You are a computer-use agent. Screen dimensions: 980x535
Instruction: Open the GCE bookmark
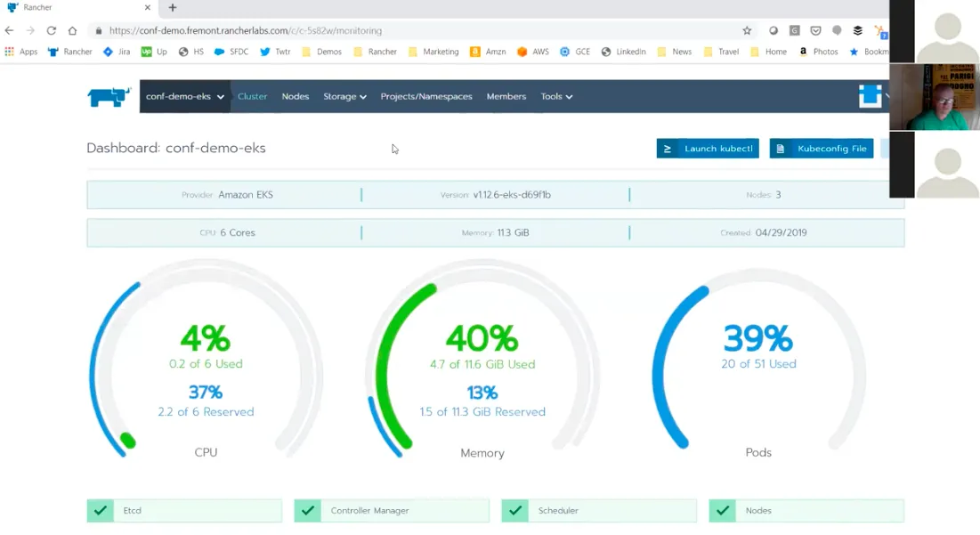[x=575, y=52]
